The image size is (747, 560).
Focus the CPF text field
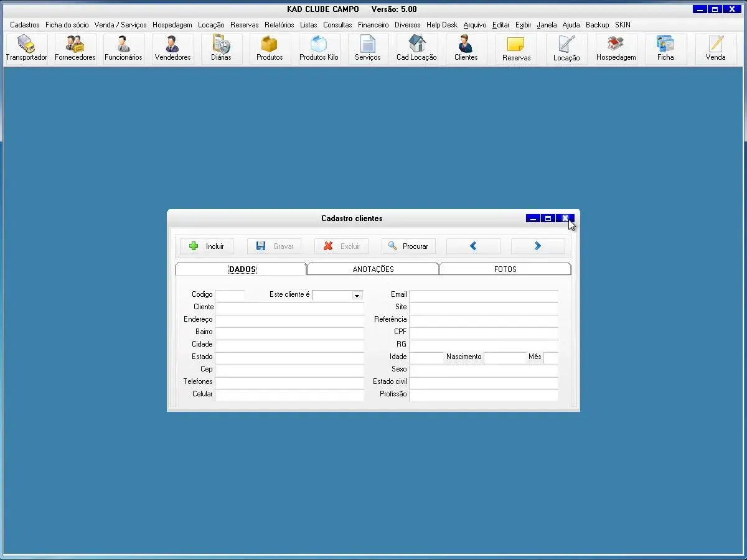(483, 332)
